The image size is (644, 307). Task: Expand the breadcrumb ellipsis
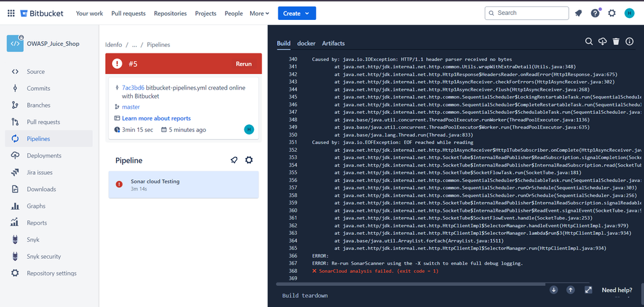pos(134,45)
